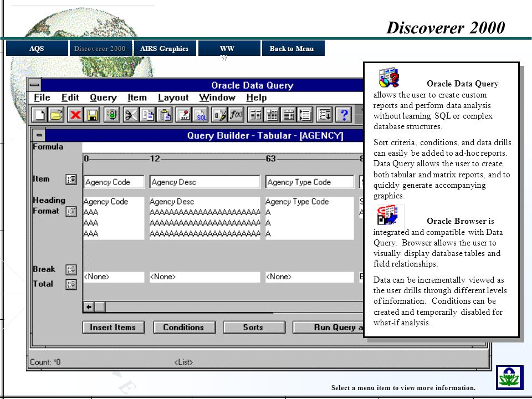Viewport: 532px width, 399px height.
Task: Click the Back to Menu button
Action: [293, 48]
